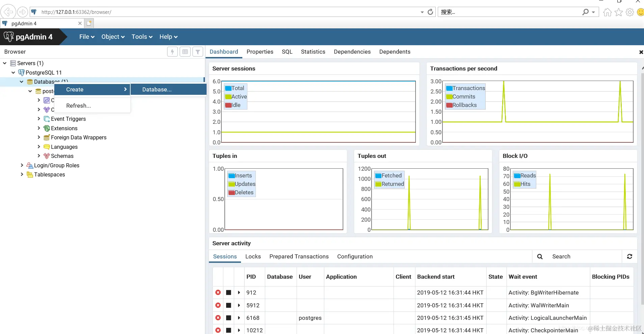Click the dashboard vertical scrollbar
The image size is (644, 334).
tap(642, 189)
